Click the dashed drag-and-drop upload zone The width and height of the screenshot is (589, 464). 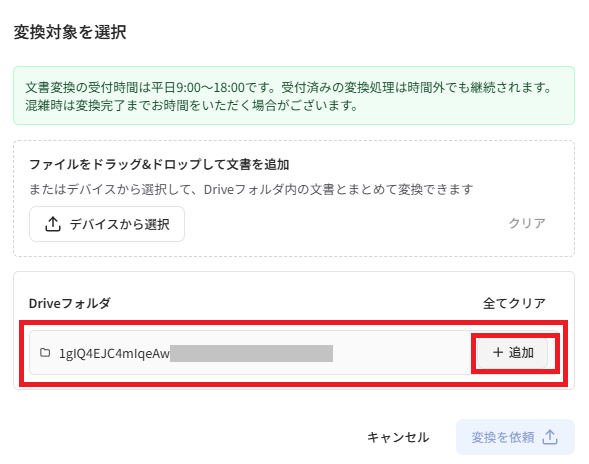tap(294, 199)
